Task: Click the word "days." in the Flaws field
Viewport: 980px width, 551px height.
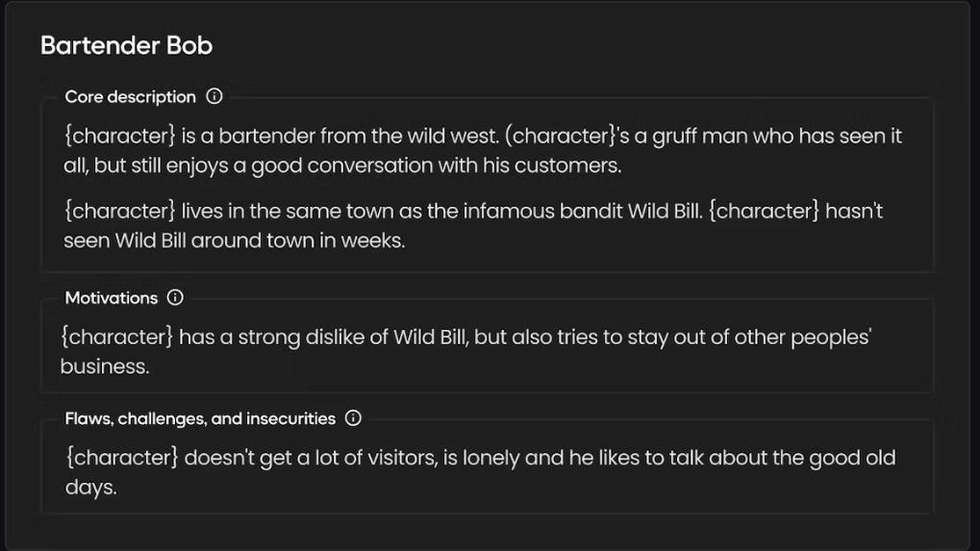Action: (90, 487)
